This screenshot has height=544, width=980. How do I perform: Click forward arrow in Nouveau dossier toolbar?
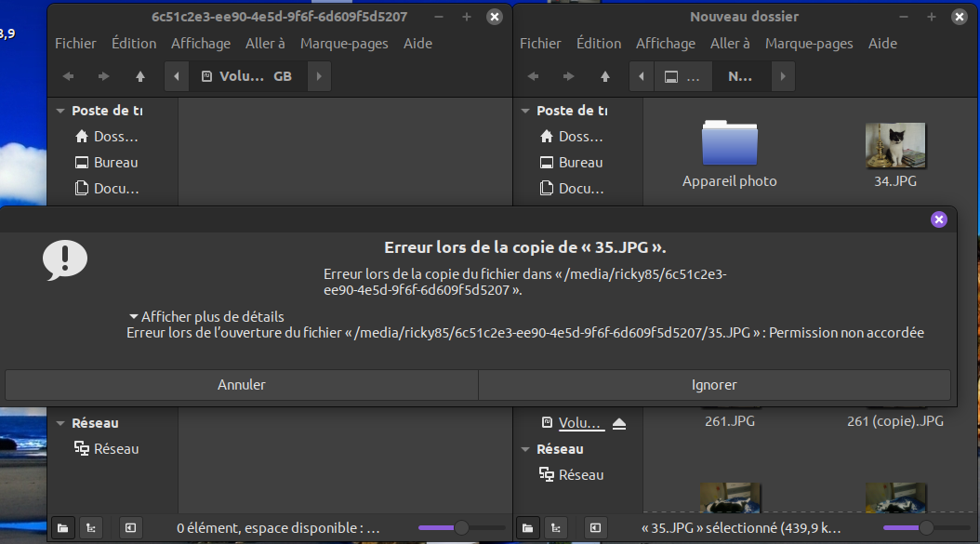[x=569, y=76]
